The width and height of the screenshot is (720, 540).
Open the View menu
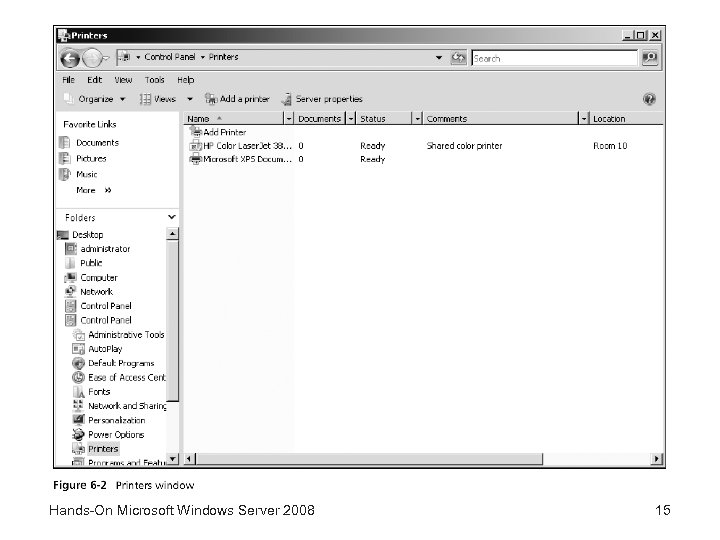pos(123,80)
